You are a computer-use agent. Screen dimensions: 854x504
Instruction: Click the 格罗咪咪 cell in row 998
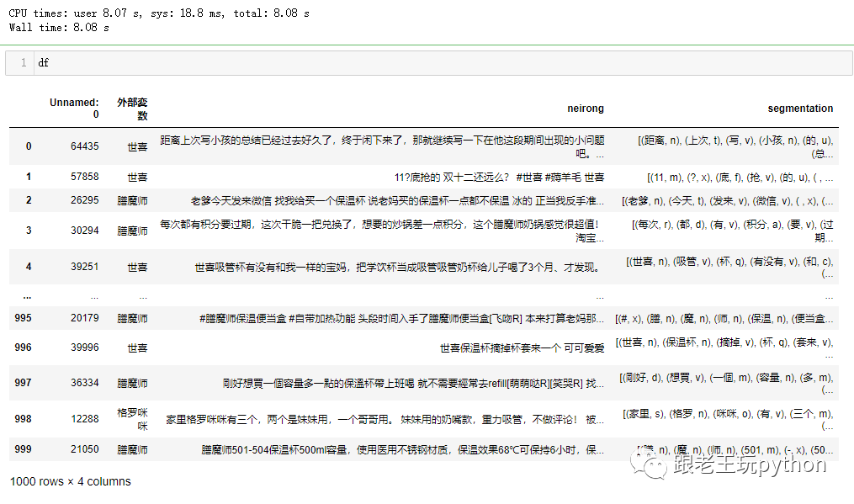point(132,419)
